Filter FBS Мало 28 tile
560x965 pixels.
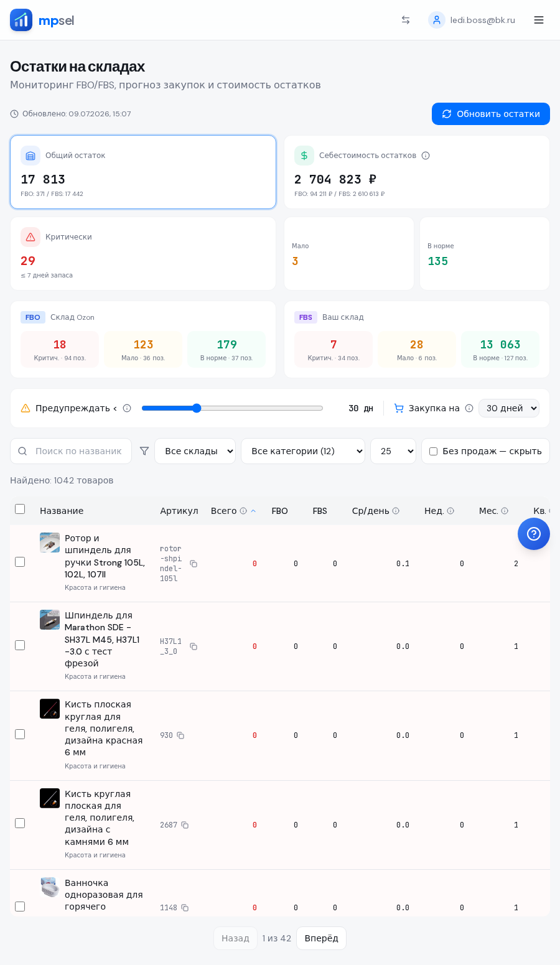(417, 350)
